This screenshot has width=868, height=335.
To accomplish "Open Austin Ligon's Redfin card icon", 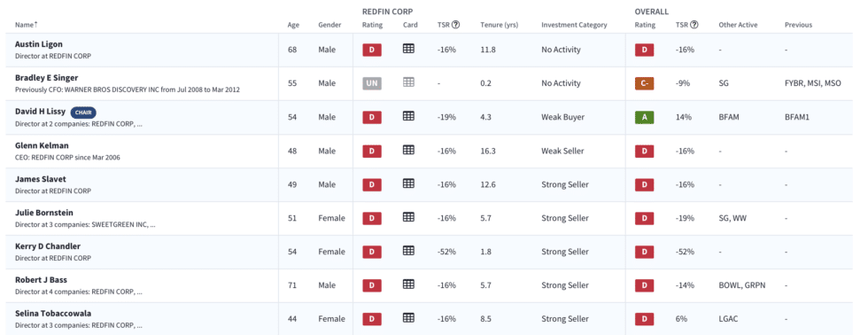I will 408,49.
